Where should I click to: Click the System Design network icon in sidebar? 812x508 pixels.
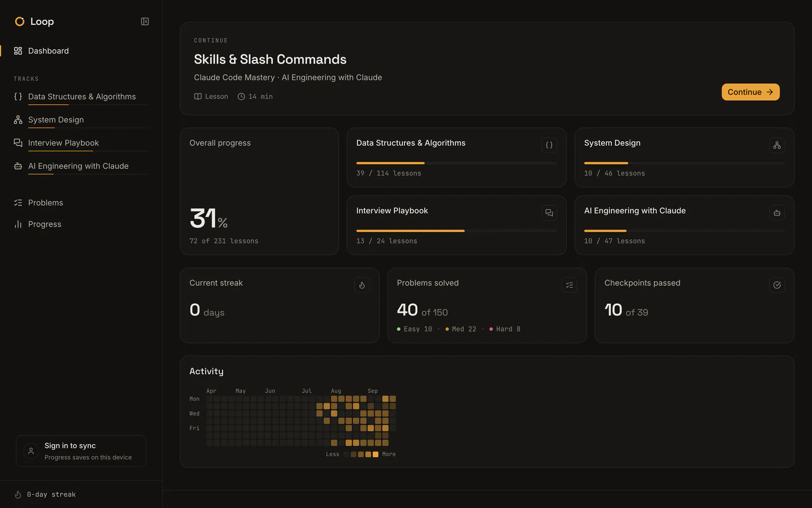(x=18, y=120)
